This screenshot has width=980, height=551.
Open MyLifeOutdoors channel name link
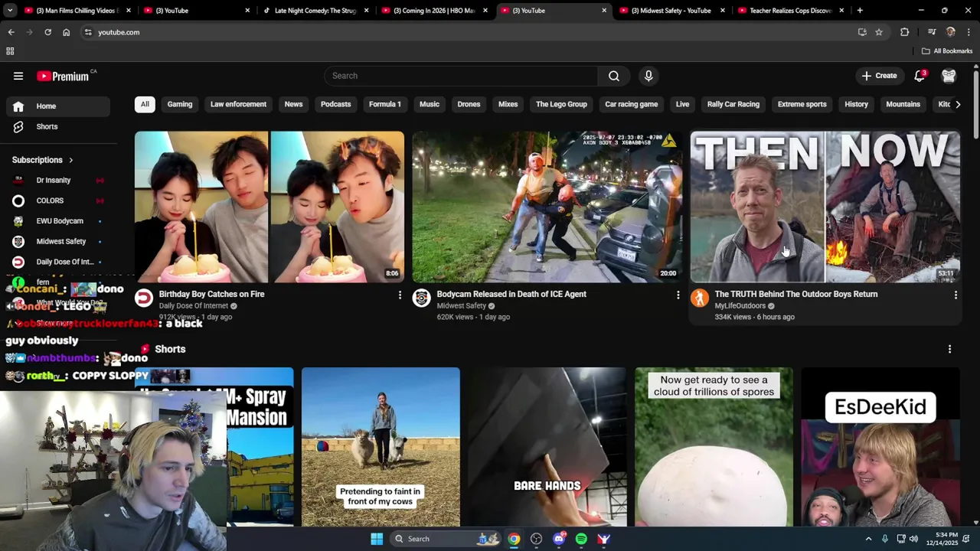[x=740, y=306]
